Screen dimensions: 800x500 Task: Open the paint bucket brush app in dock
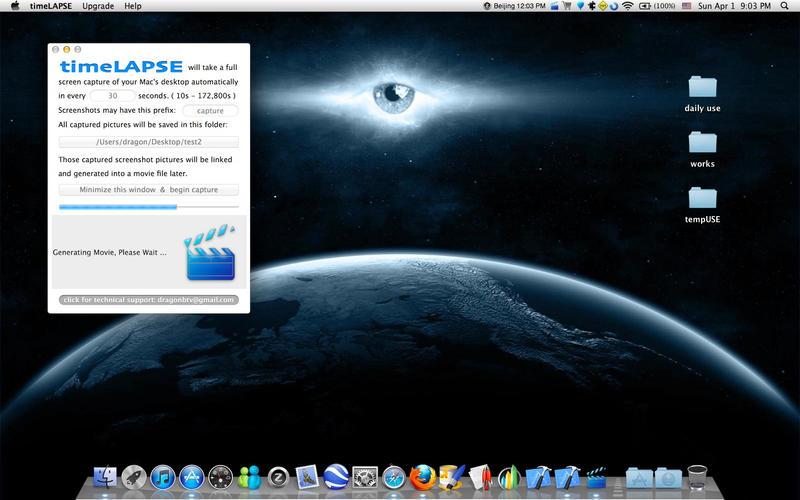point(452,478)
